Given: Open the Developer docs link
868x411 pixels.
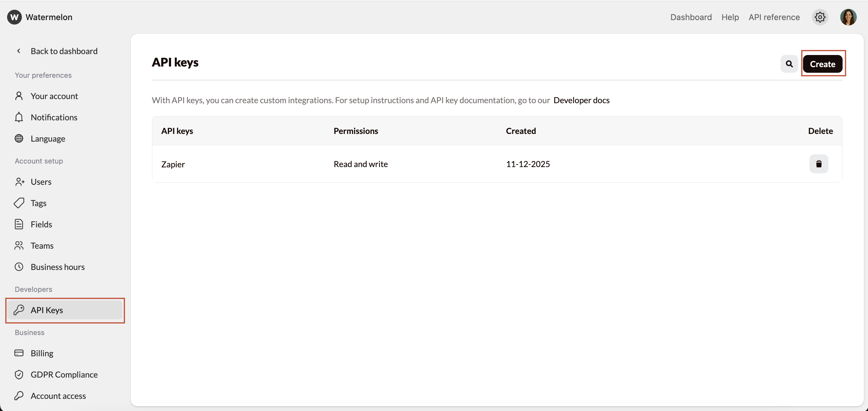Looking at the screenshot, I should (581, 100).
